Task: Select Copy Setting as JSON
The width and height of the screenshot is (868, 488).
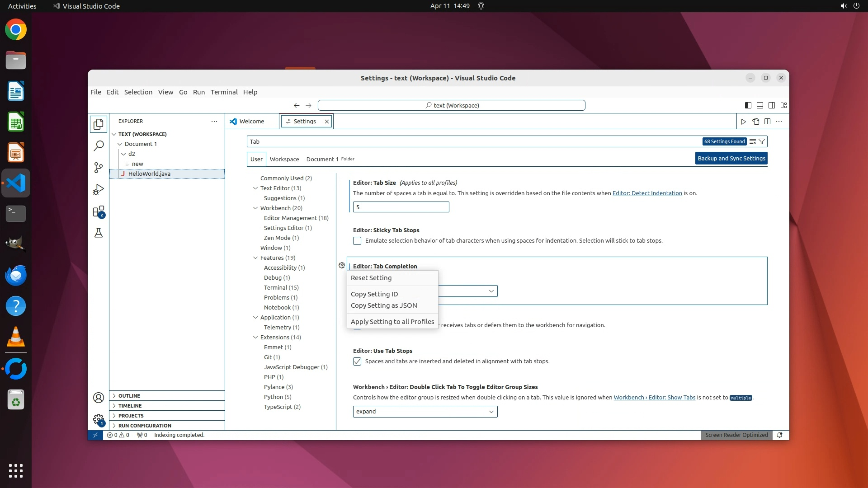Action: (x=384, y=305)
